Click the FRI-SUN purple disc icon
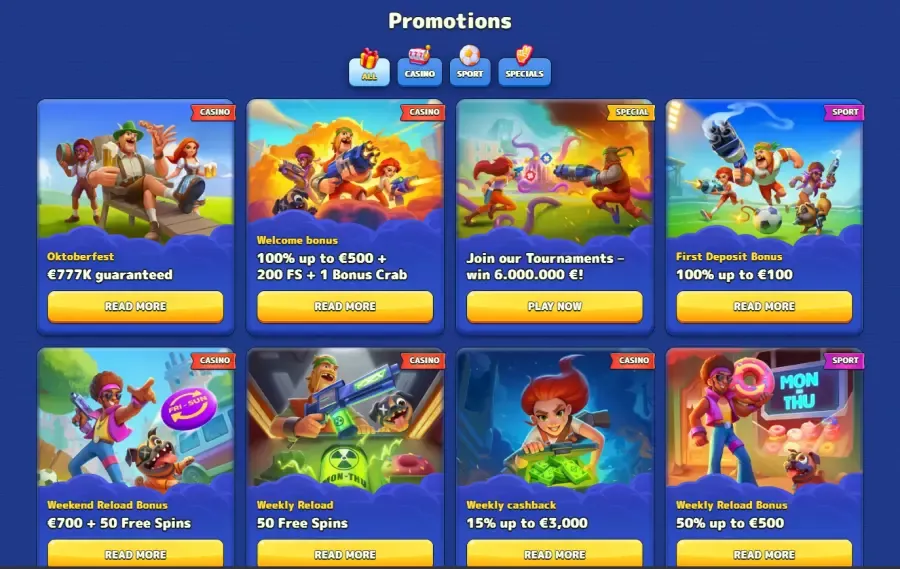Viewport: 900px width, 569px height. coord(189,409)
